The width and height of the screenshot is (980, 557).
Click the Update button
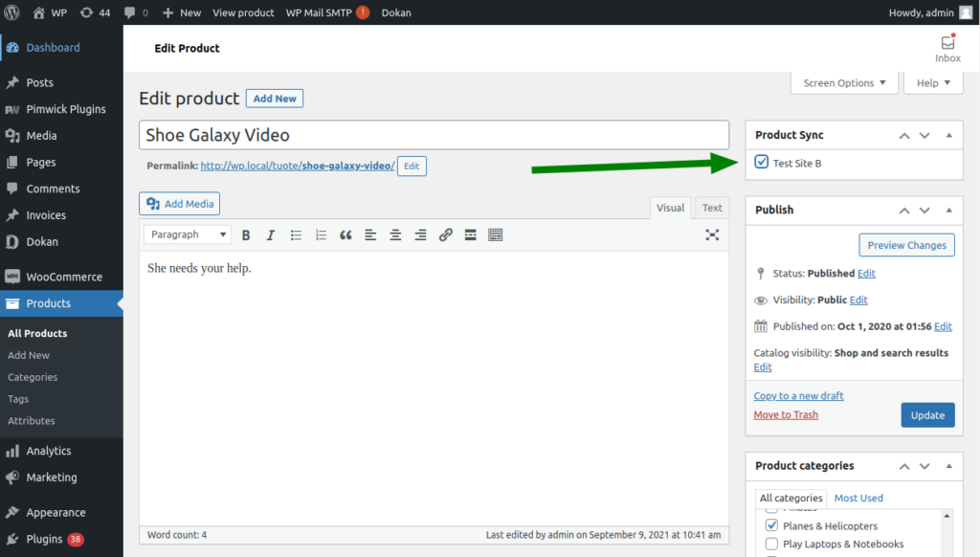pos(927,414)
